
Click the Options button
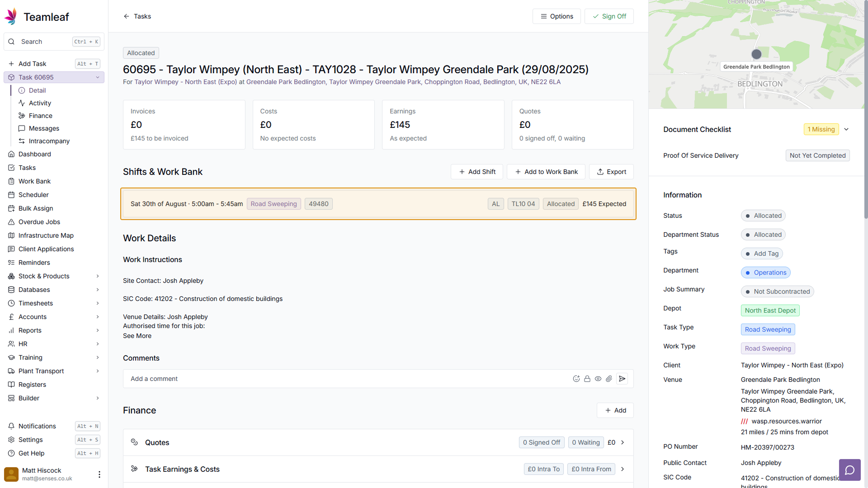point(557,16)
